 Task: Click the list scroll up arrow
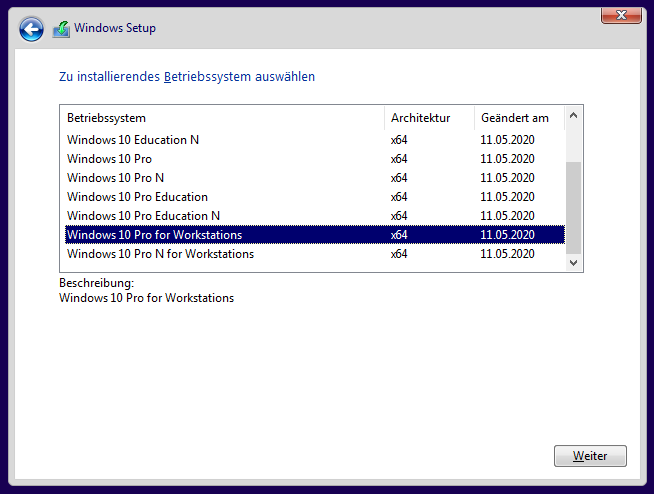point(574,116)
